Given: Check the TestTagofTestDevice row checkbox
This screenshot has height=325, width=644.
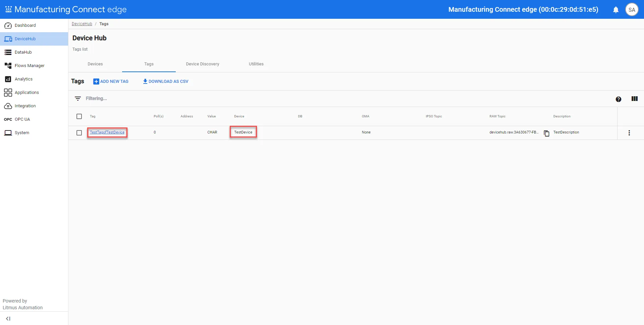Looking at the screenshot, I should (x=79, y=133).
